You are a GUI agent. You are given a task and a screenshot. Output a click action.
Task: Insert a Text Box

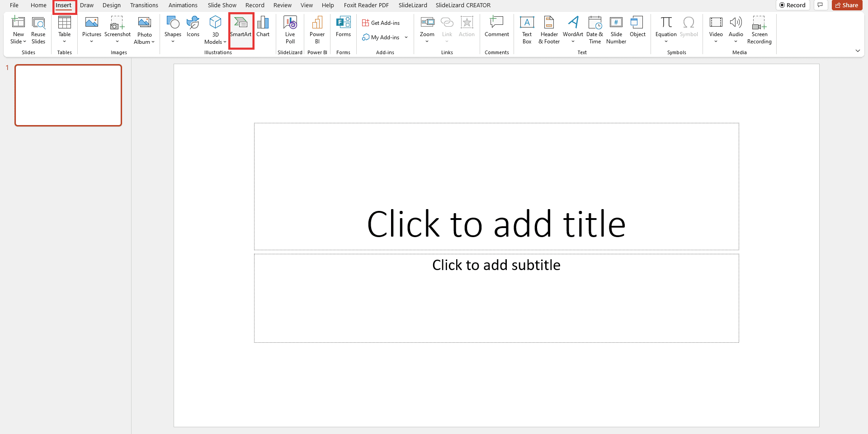(527, 29)
